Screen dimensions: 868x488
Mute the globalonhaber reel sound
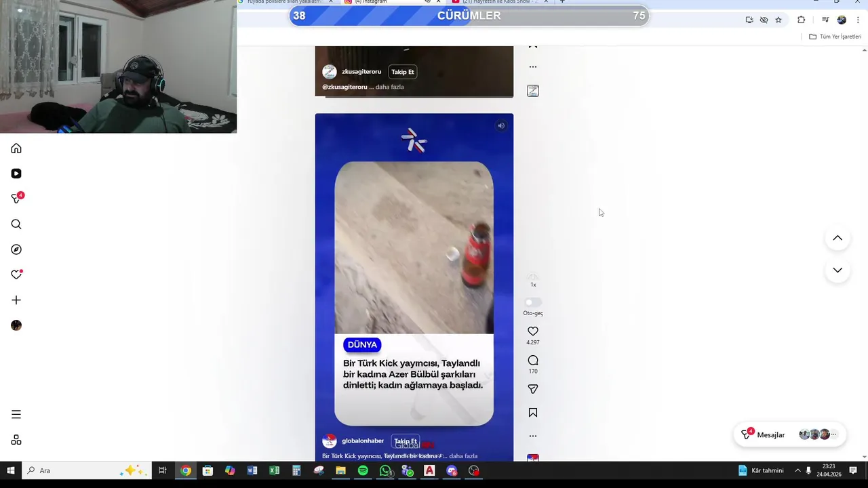pyautogui.click(x=501, y=125)
